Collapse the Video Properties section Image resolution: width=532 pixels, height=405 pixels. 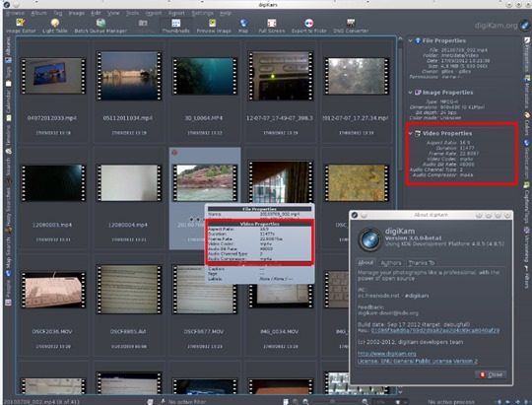pos(410,133)
